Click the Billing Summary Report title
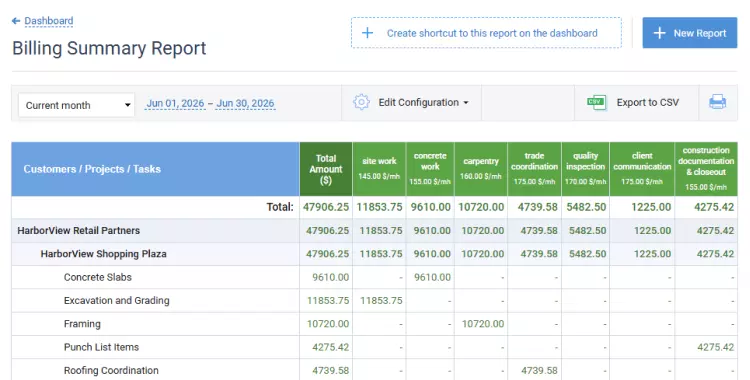The width and height of the screenshot is (750, 380). [x=109, y=48]
